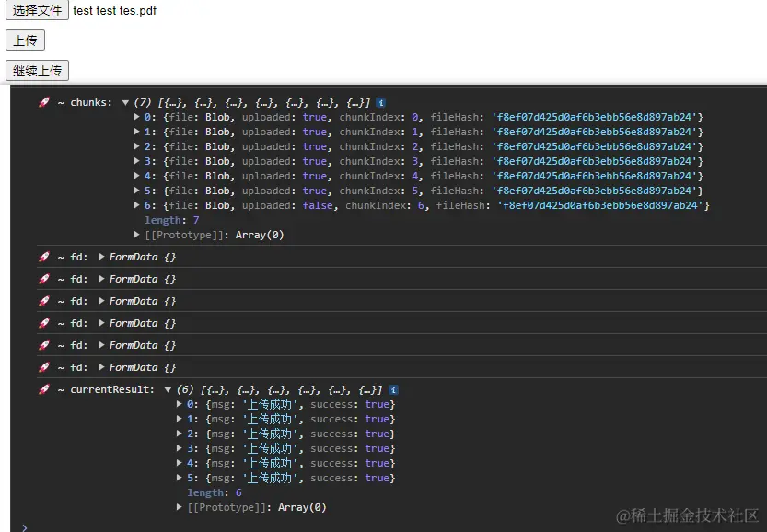Expand chunk item 6 with uploaded false
This screenshot has height=532, width=767.
(x=137, y=205)
